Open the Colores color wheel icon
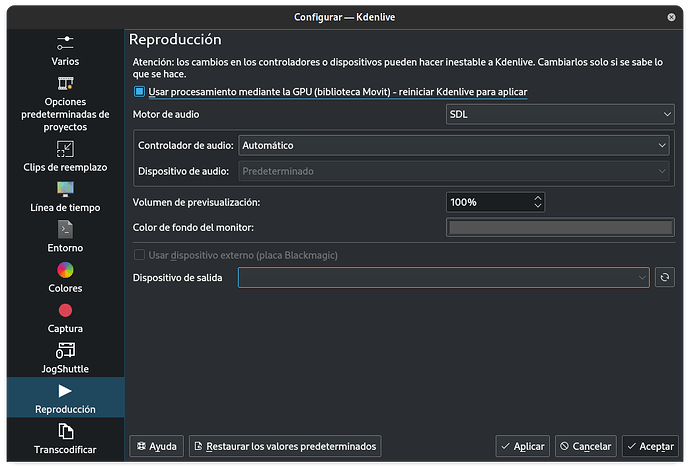The width and height of the screenshot is (690, 468). point(65,270)
